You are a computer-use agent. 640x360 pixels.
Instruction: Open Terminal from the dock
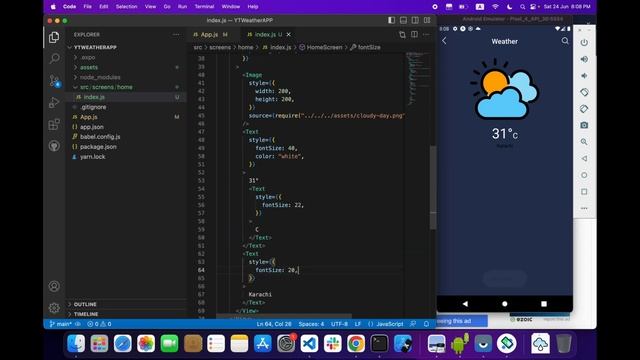[379, 344]
